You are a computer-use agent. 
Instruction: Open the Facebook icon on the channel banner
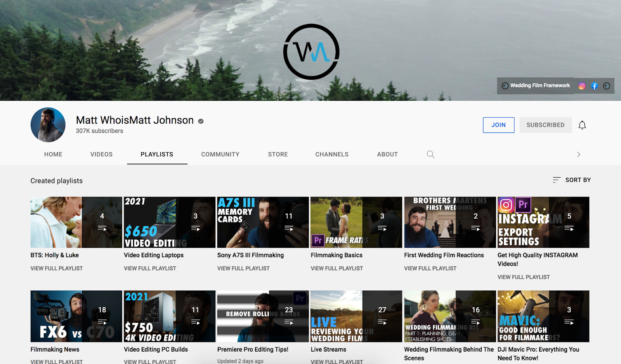click(594, 86)
